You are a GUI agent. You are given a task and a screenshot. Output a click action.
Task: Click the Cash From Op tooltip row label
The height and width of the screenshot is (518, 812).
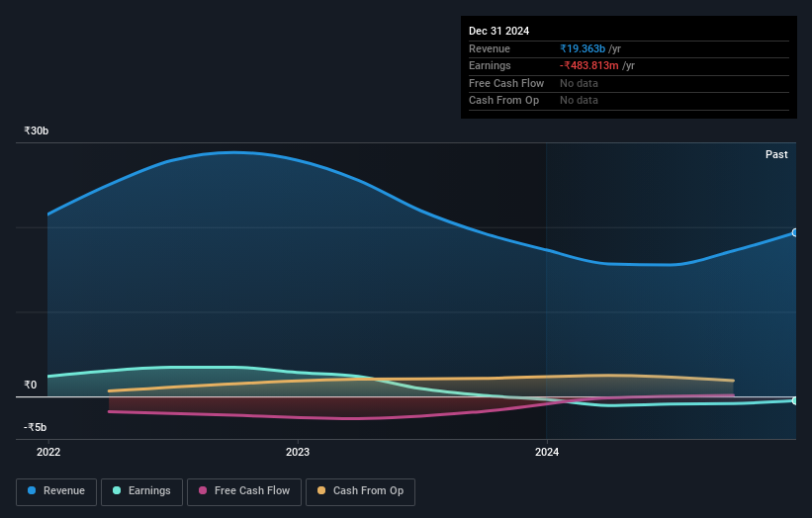click(x=503, y=101)
